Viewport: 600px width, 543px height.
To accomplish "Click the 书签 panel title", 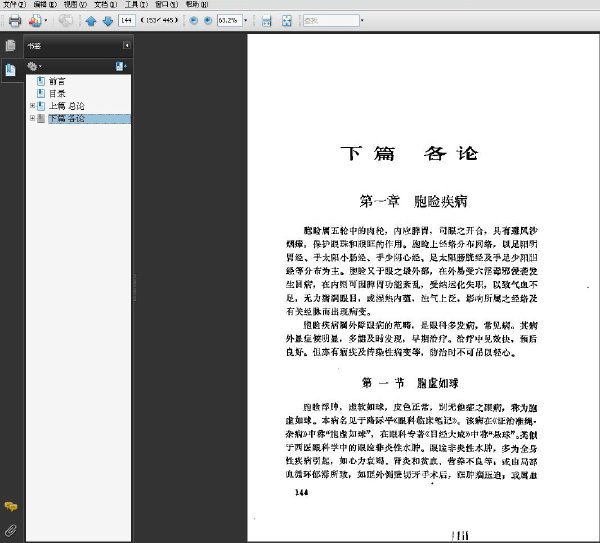I will (34, 46).
